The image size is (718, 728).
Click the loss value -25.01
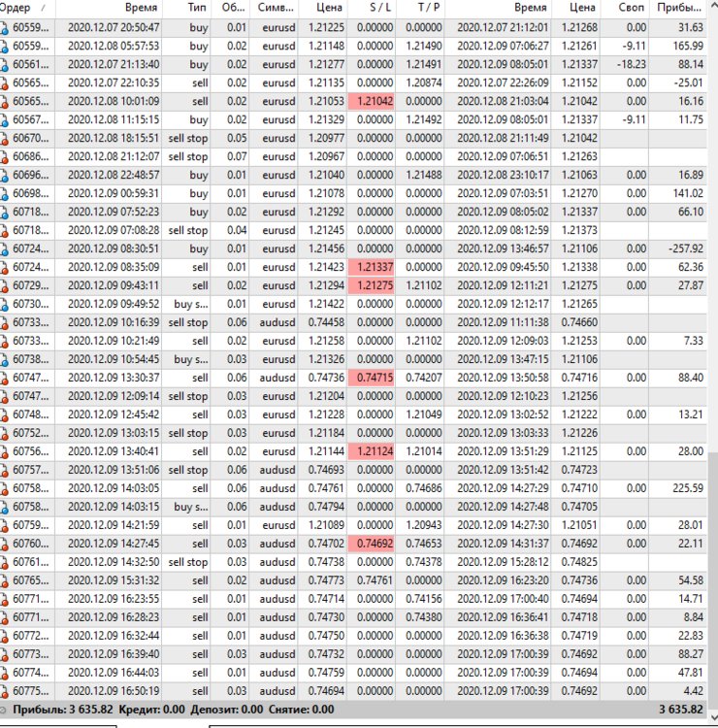[688, 83]
